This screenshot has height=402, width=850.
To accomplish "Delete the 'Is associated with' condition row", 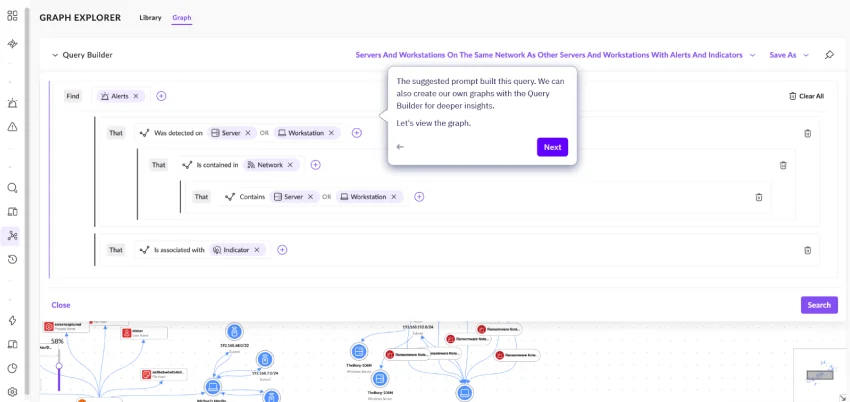I will (807, 250).
